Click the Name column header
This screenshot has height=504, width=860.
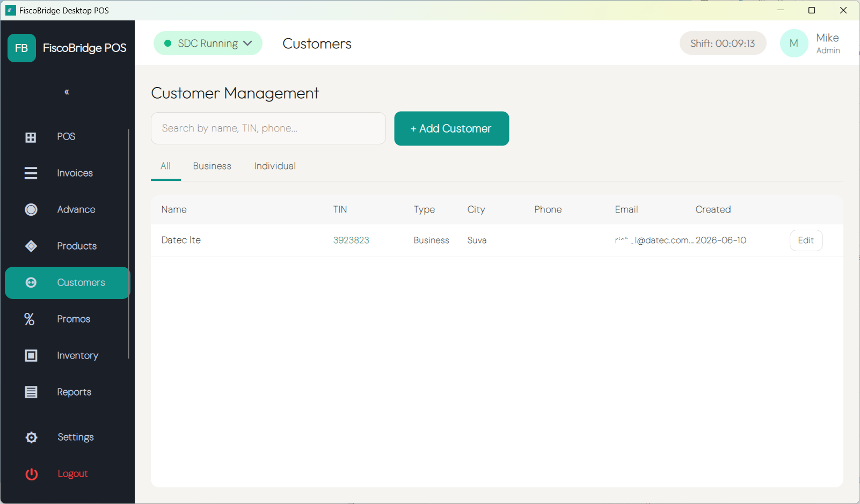174,209
